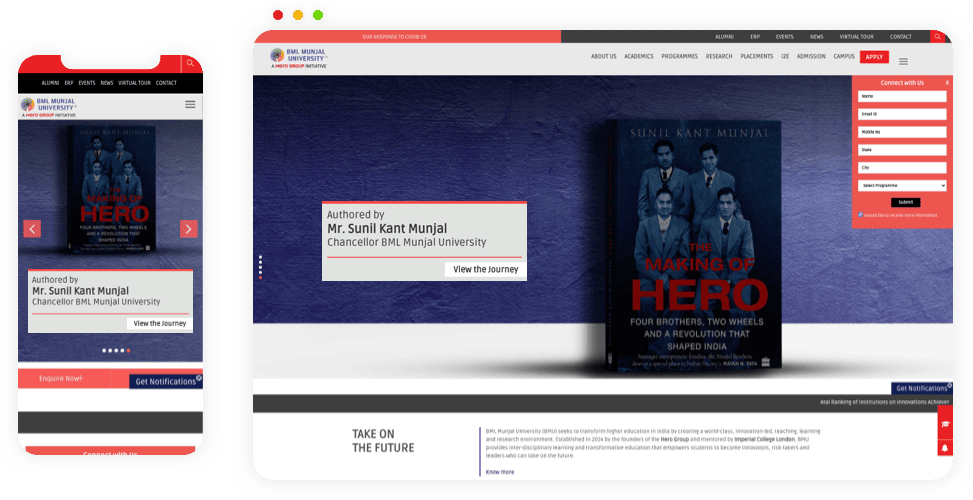Open CONTACT link in desktop top bar
Viewport: 973px width, 500px height.
pyautogui.click(x=900, y=37)
